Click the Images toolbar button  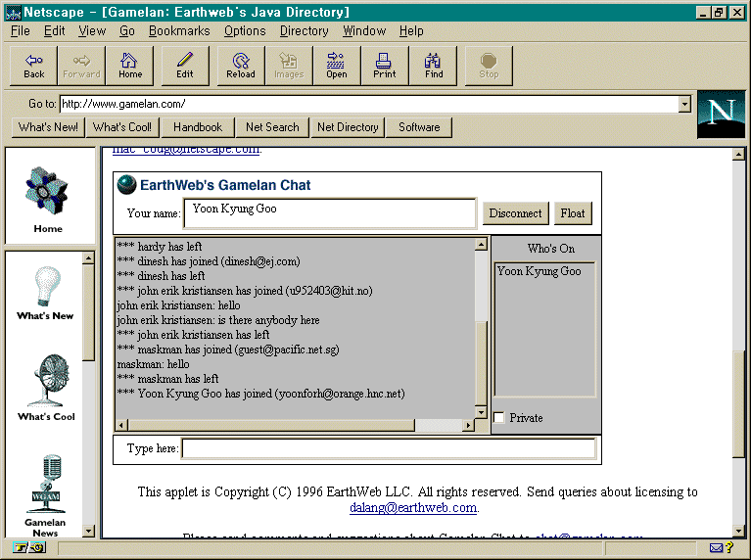point(289,67)
